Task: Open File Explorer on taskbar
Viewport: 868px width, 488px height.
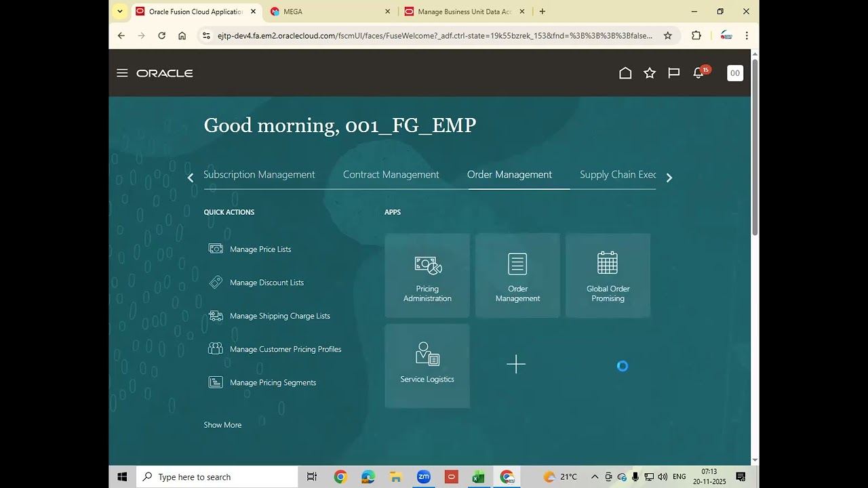Action: (395, 477)
